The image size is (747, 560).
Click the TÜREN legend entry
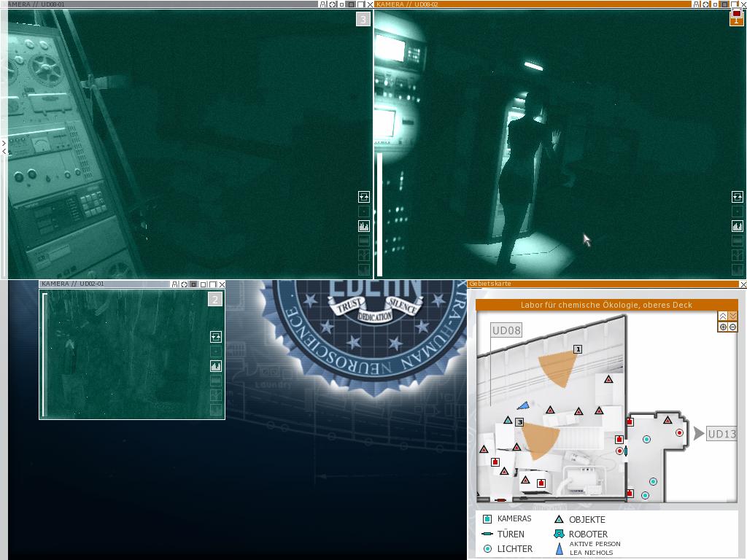coord(503,534)
